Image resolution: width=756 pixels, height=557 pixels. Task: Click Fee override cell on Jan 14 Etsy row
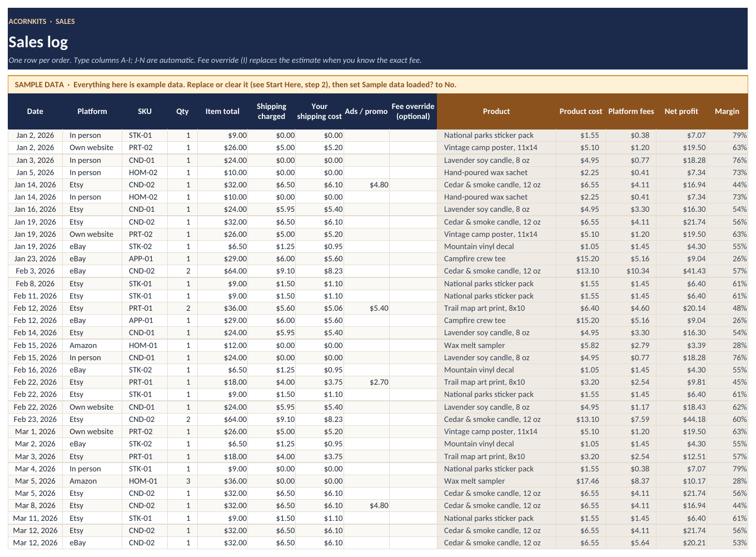click(x=413, y=185)
